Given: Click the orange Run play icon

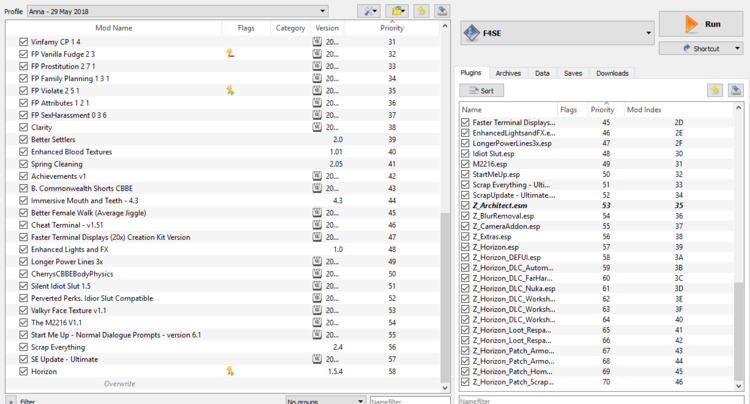Looking at the screenshot, I should [691, 24].
